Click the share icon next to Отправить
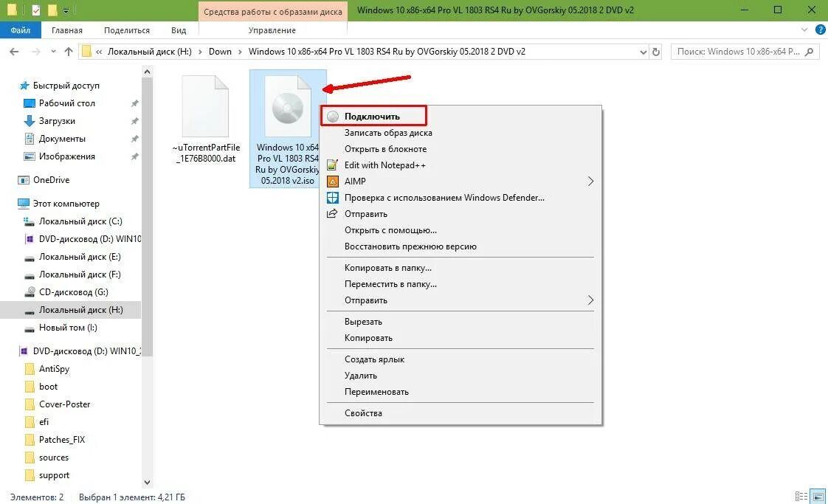828x504 pixels. pos(332,214)
